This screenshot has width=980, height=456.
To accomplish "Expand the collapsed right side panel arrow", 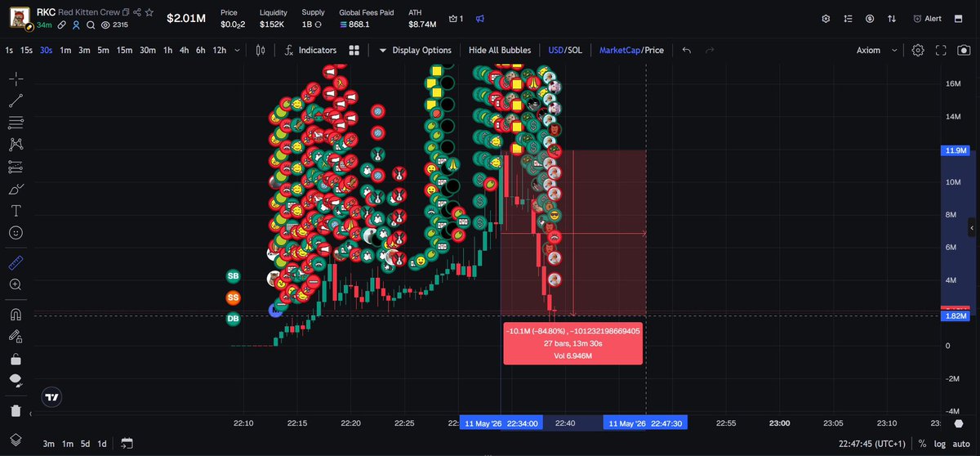I will coord(972,228).
